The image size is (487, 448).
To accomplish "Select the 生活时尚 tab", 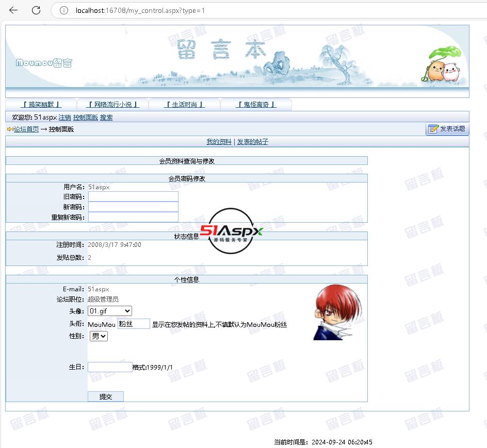I will click(184, 105).
